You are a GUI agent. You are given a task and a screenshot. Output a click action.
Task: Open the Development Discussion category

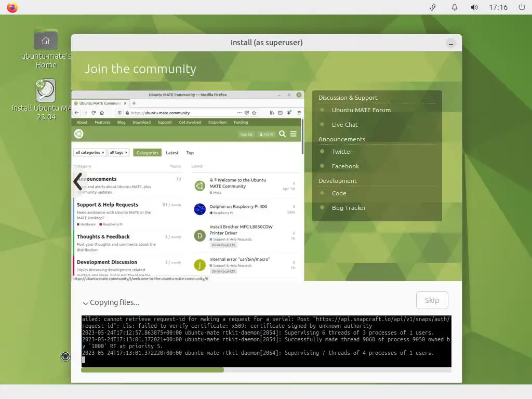tap(107, 262)
